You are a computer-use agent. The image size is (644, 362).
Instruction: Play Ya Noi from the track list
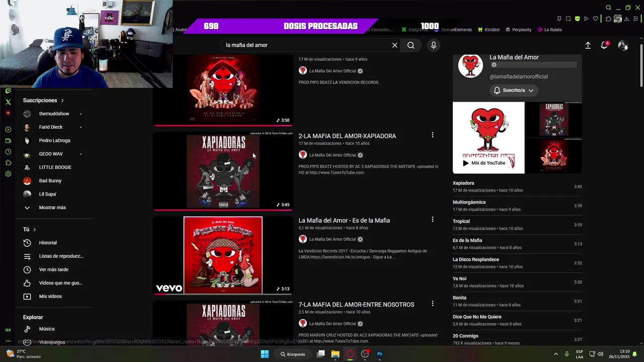(x=517, y=282)
